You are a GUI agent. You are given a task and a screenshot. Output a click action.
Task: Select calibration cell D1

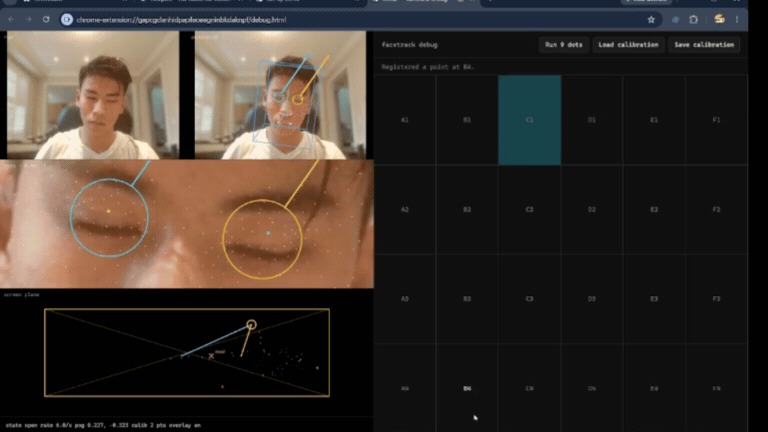pyautogui.click(x=592, y=120)
